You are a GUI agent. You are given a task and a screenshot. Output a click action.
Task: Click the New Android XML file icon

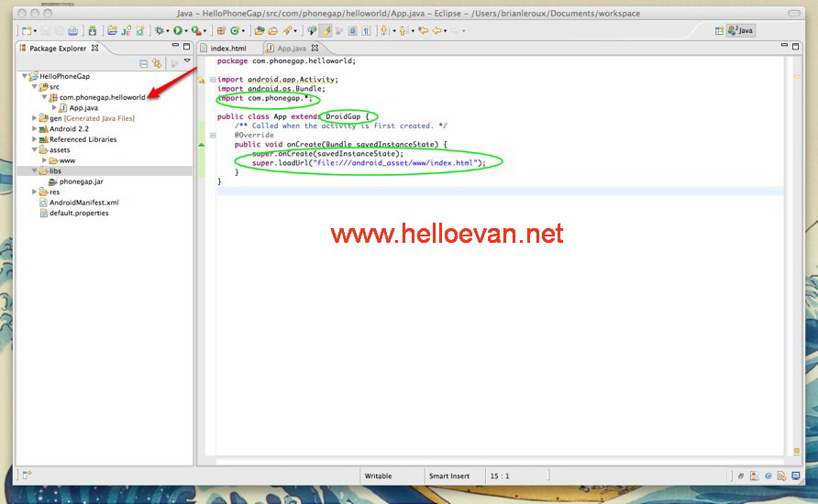pos(140,31)
